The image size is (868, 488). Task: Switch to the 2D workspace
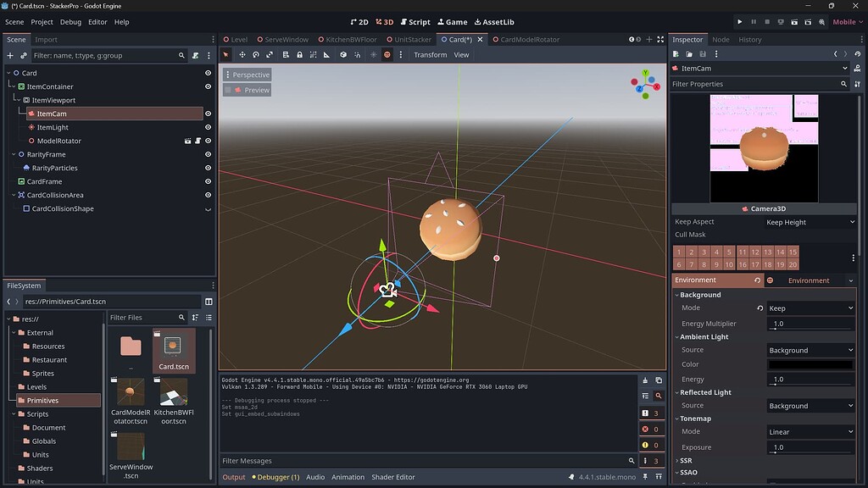click(x=362, y=22)
